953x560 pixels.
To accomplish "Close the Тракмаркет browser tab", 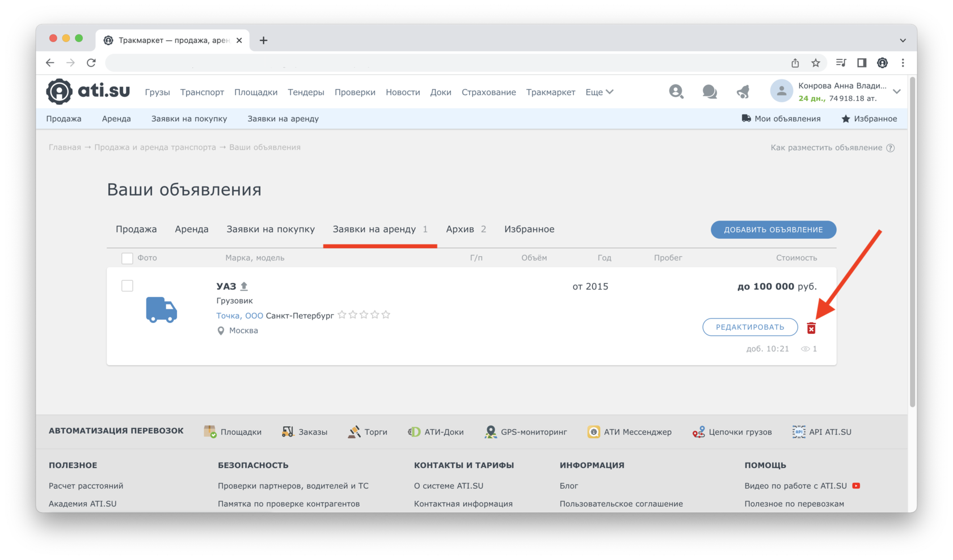I will [x=239, y=40].
